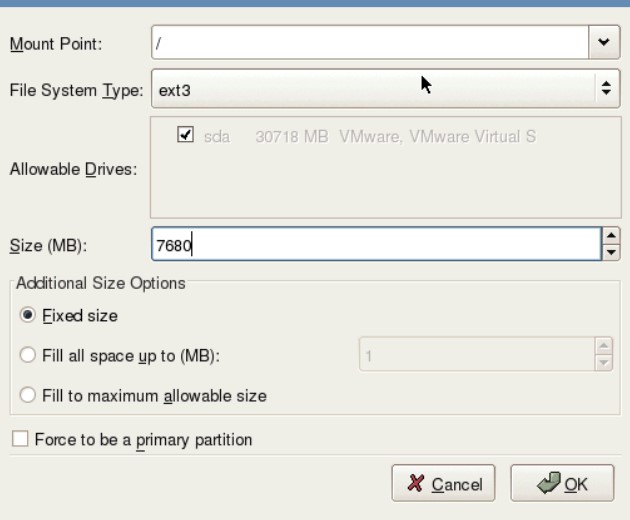This screenshot has height=520, width=630.
Task: Click the Cancel button
Action: [443, 483]
